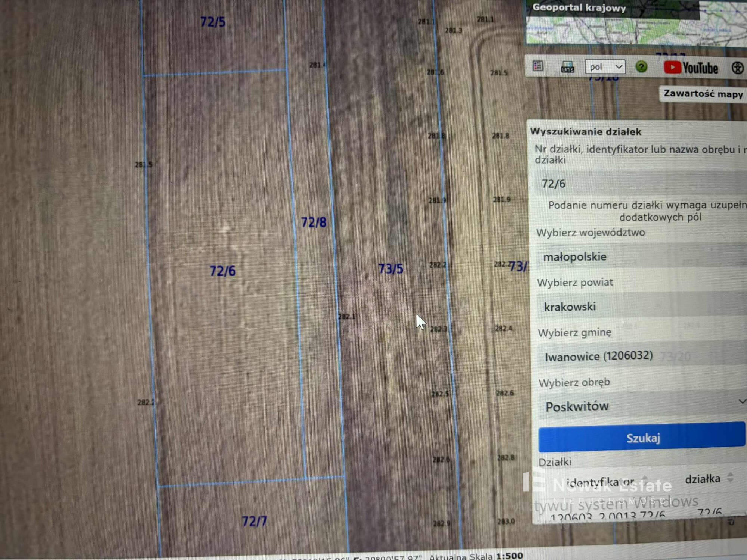
Task: Click parcel label 72/7 on map
Action: click(254, 521)
